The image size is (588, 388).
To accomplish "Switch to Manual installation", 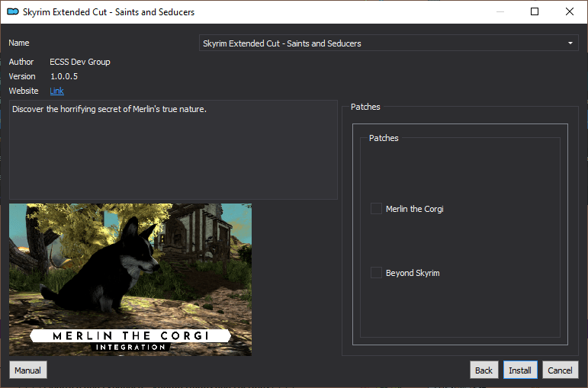I will tap(27, 370).
